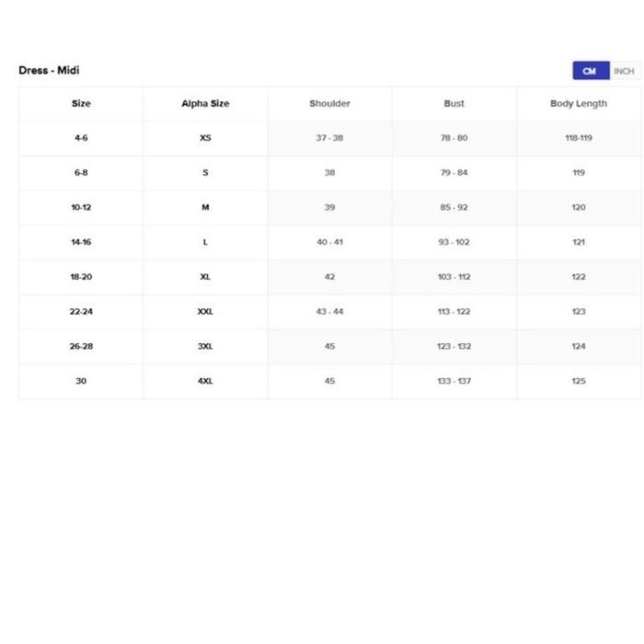The width and height of the screenshot is (644, 644).
Task: Click the Body Length column header
Action: (x=578, y=104)
